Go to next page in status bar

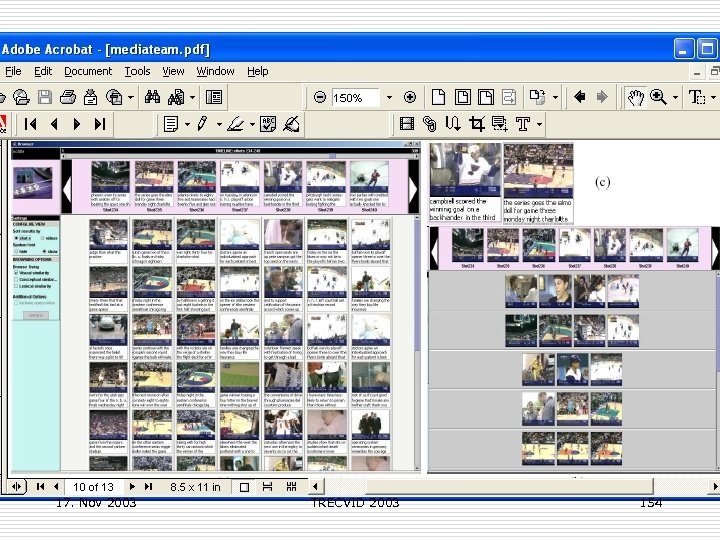(132, 487)
